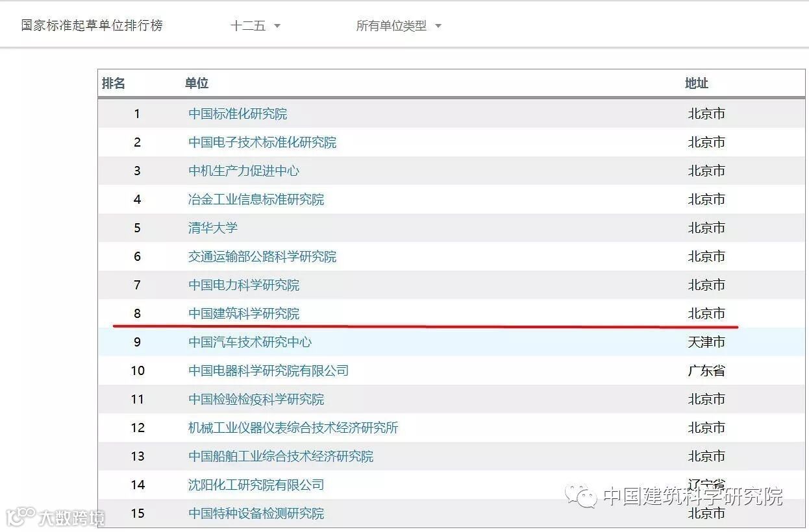The width and height of the screenshot is (809, 532).
Task: Click 北京市 in the 中国标准化研究院 row
Action: (706, 114)
